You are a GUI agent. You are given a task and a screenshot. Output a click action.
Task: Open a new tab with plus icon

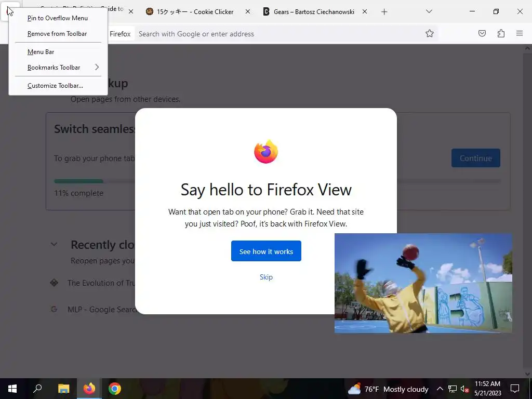(384, 12)
